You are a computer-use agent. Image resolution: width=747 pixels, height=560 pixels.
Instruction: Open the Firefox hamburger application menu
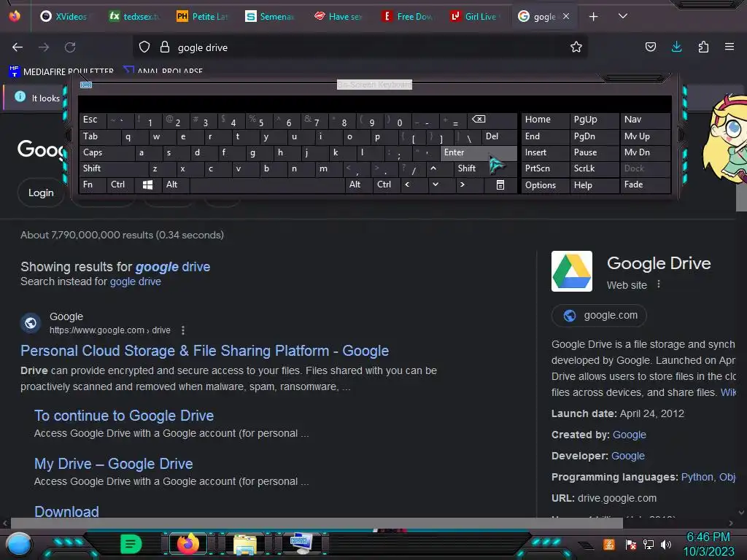pyautogui.click(x=729, y=47)
